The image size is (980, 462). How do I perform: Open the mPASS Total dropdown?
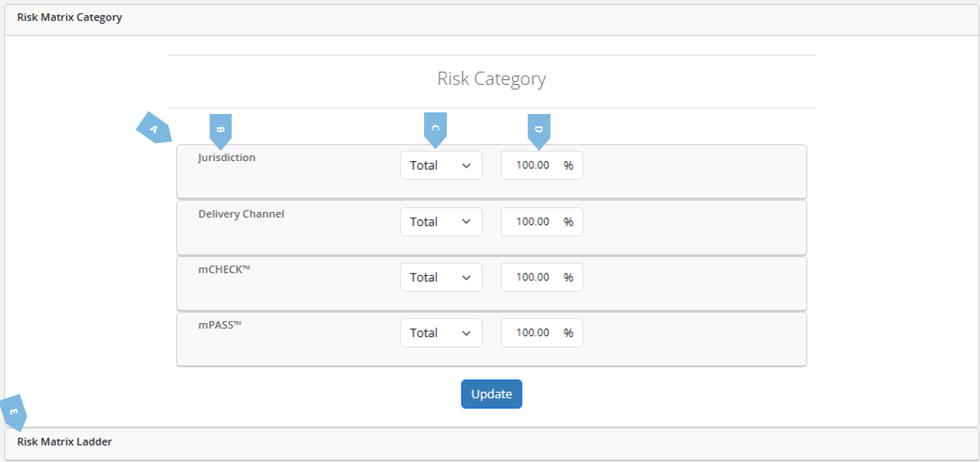point(441,333)
